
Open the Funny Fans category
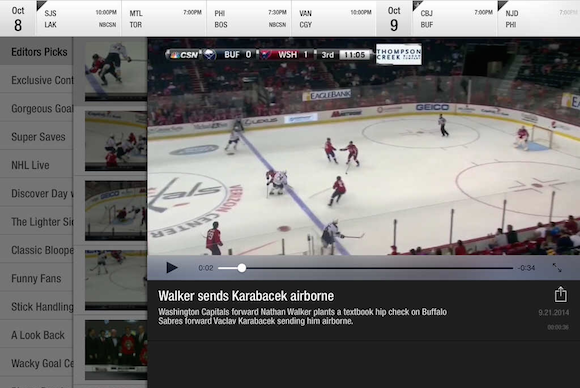[x=37, y=278]
